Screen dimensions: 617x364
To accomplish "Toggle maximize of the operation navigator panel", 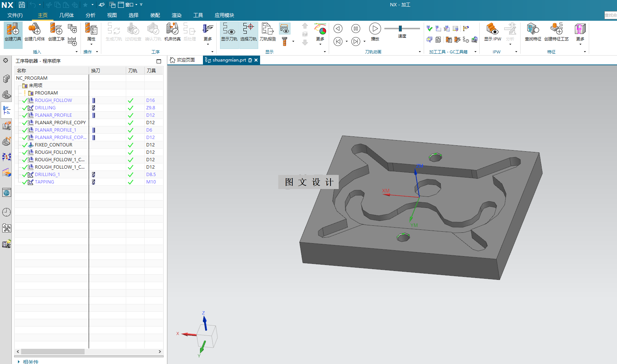I will 159,61.
